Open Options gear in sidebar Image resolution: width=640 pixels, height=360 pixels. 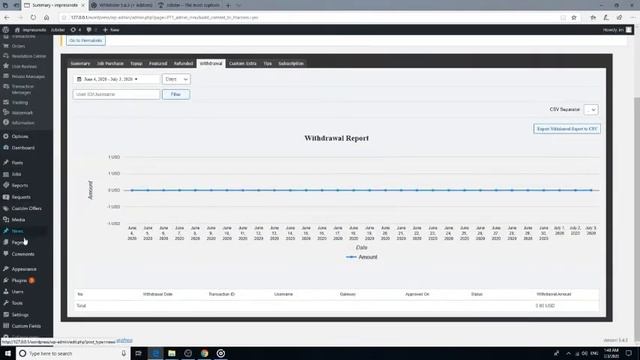pyautogui.click(x=6, y=136)
